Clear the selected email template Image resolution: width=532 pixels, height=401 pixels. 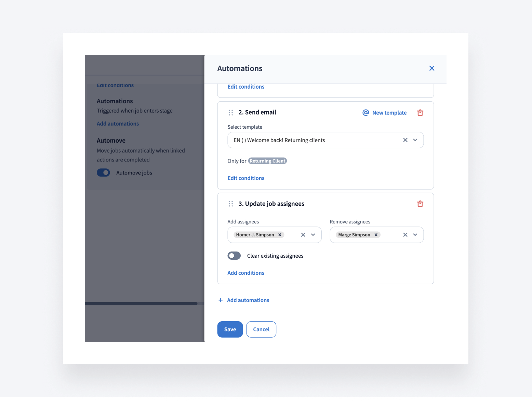coord(405,140)
